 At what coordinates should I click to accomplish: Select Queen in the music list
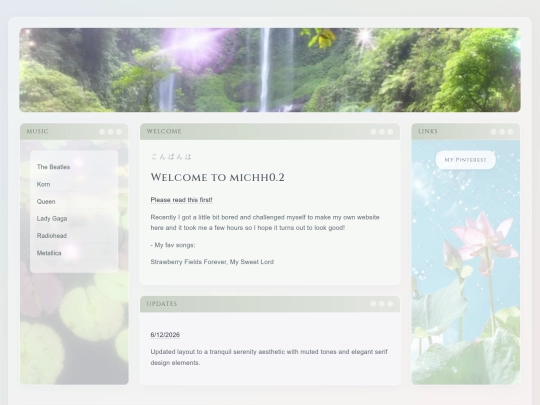pyautogui.click(x=46, y=201)
